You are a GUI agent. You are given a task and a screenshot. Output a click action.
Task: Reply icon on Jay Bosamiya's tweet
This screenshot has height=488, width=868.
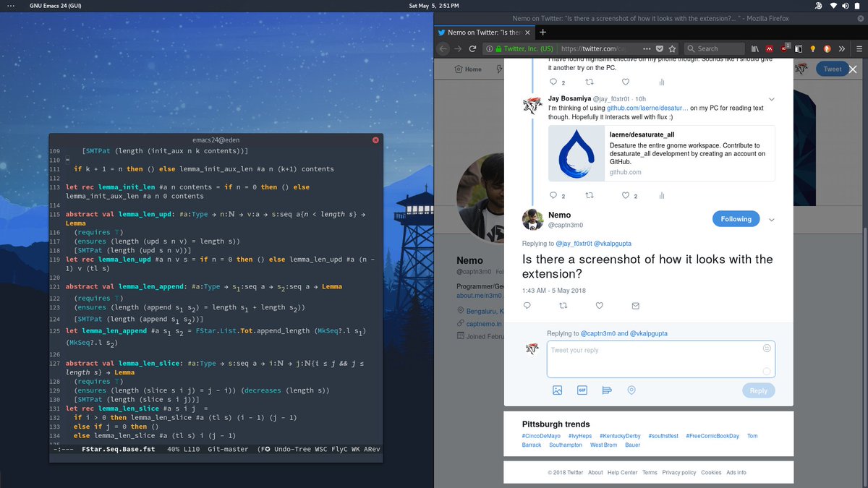coord(553,195)
